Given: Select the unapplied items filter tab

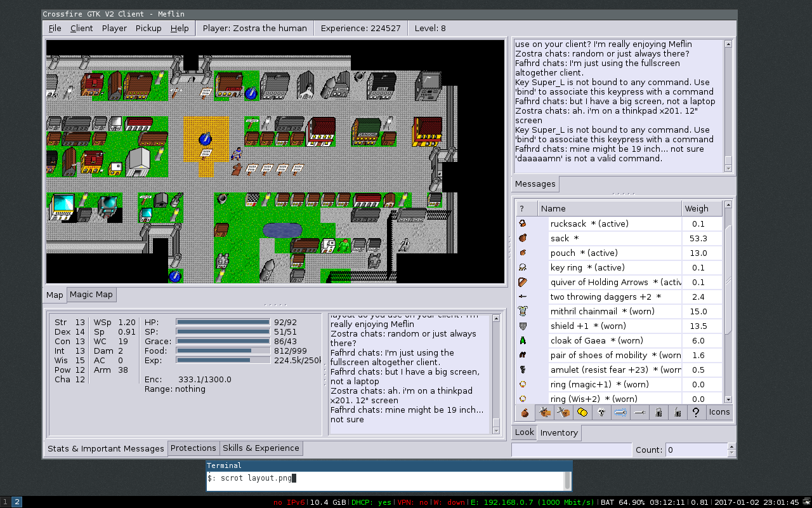Looking at the screenshot, I should pyautogui.click(x=563, y=412).
